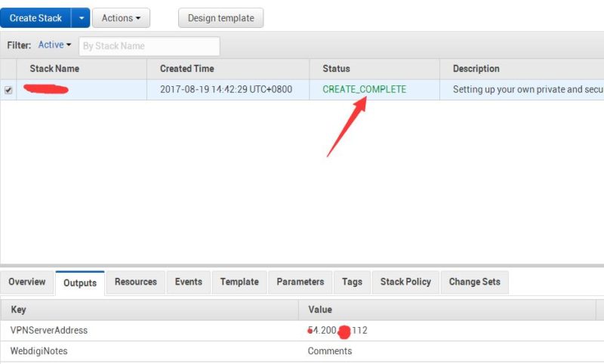The width and height of the screenshot is (604, 364).
Task: Click the CREATE_COMPLETE status text
Action: [x=364, y=89]
